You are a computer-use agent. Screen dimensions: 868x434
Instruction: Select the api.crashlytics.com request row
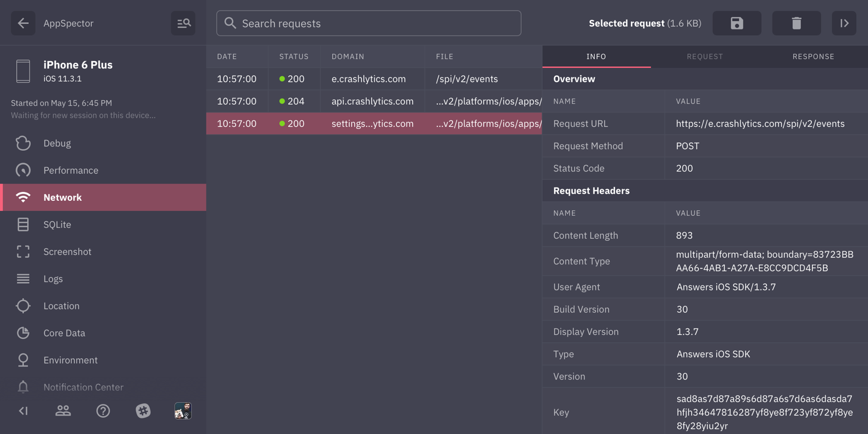pos(373,101)
